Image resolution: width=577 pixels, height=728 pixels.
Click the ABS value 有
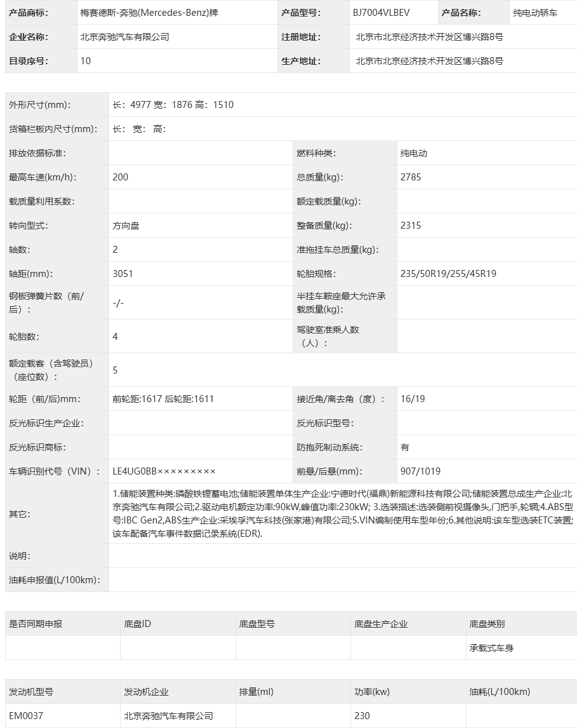(x=405, y=447)
